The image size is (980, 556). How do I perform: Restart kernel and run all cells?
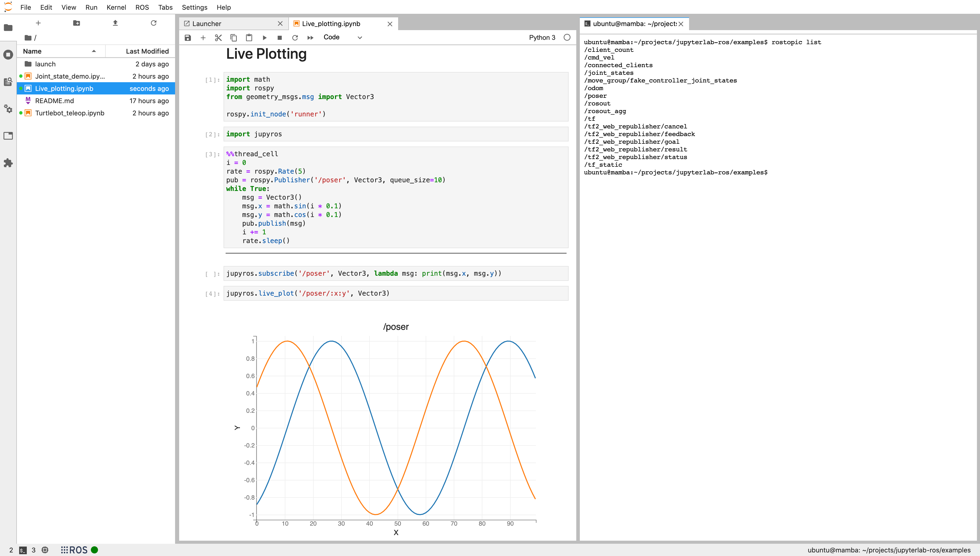310,38
